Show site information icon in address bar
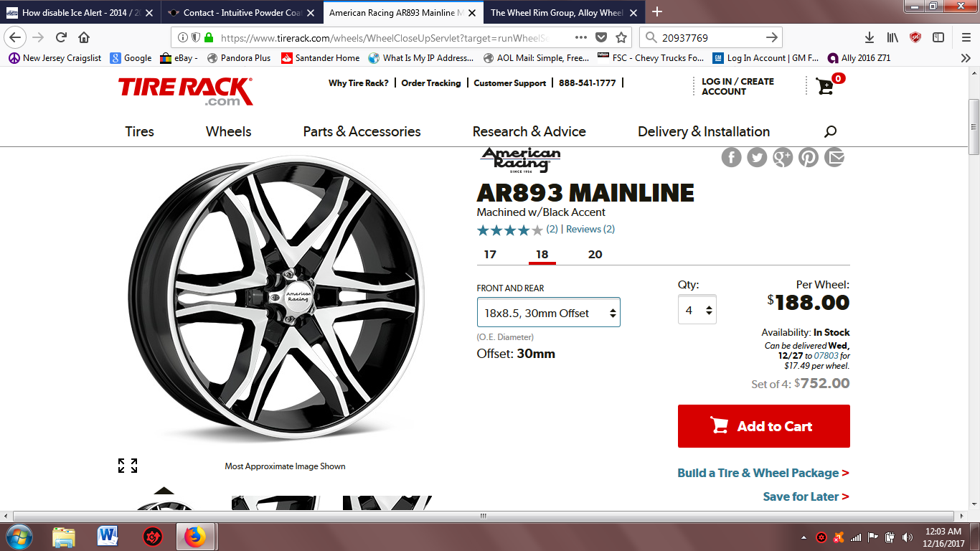 183,37
